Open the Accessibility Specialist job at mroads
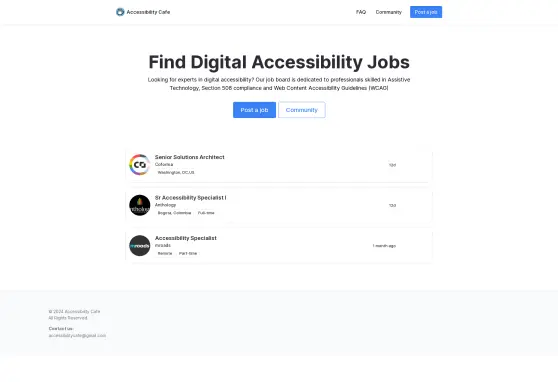The image size is (558, 382). [186, 238]
